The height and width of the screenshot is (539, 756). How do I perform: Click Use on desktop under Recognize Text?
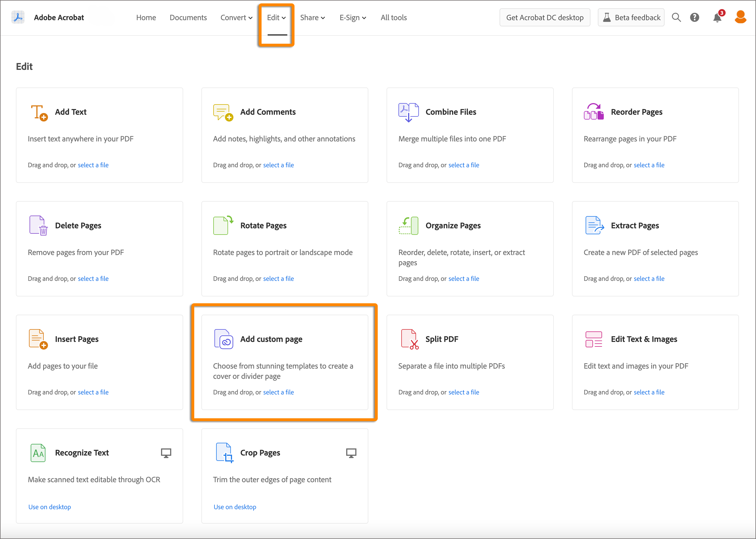click(x=49, y=507)
